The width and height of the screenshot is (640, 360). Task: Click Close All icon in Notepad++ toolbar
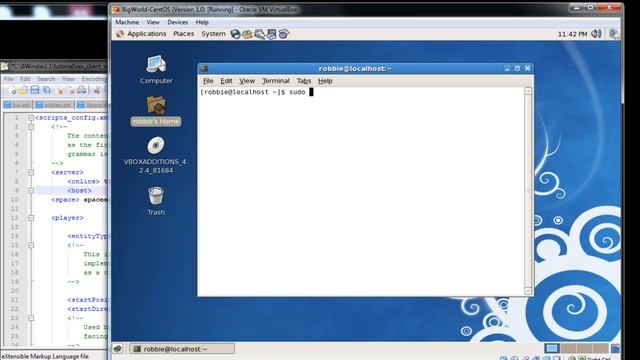71,90
